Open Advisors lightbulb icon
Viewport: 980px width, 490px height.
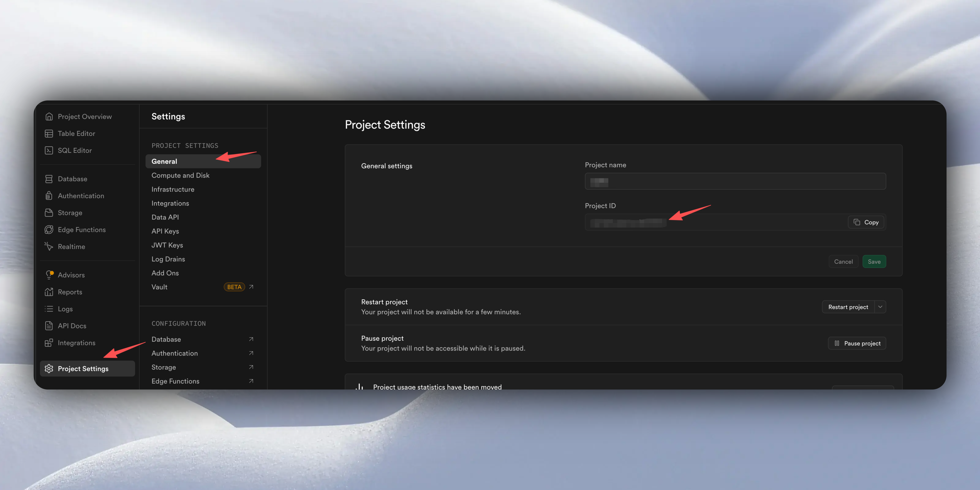(x=49, y=275)
